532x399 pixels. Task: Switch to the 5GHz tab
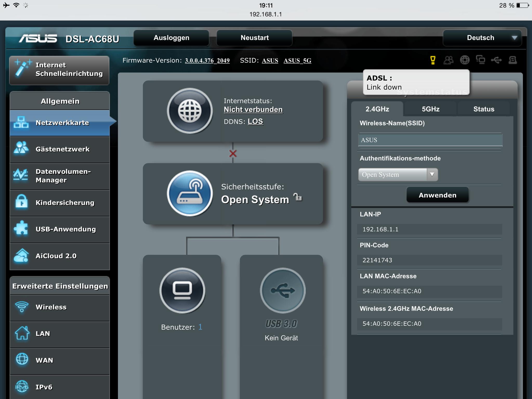point(430,109)
